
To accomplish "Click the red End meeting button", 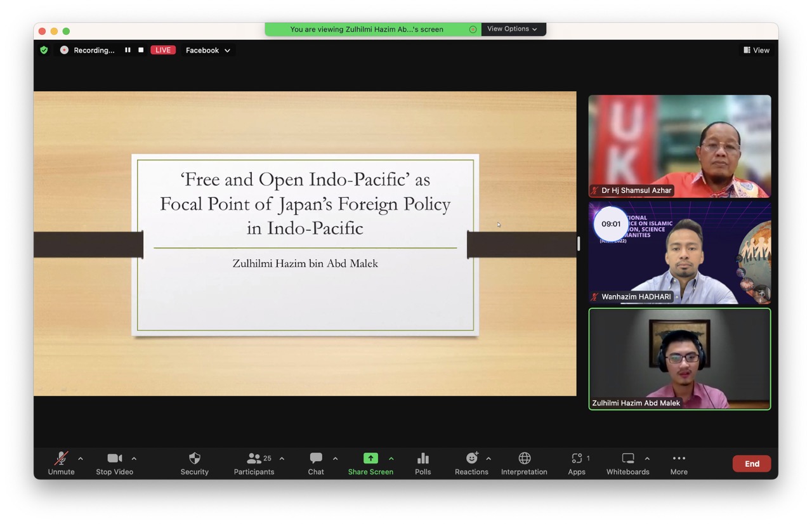I will [x=752, y=464].
